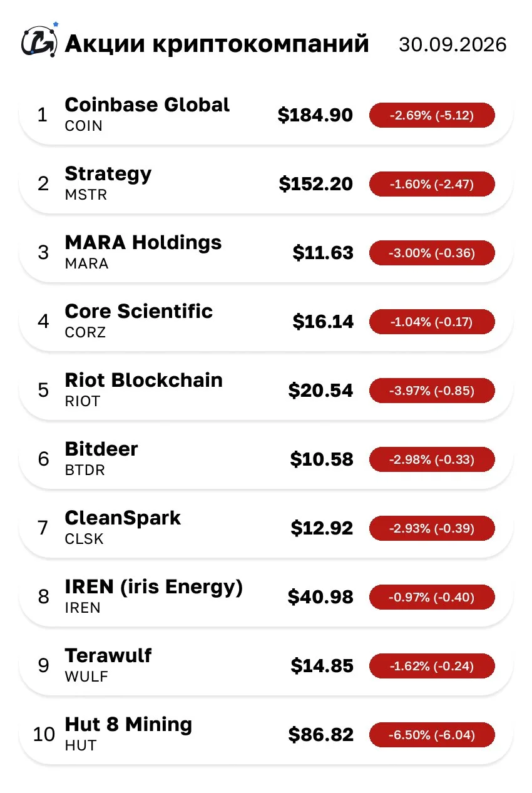Select the Core Scientific listing
The height and width of the screenshot is (793, 532).
[266, 322]
